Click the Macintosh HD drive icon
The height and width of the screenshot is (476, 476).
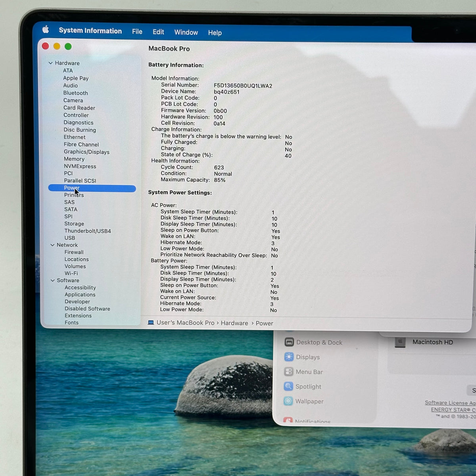tap(400, 342)
